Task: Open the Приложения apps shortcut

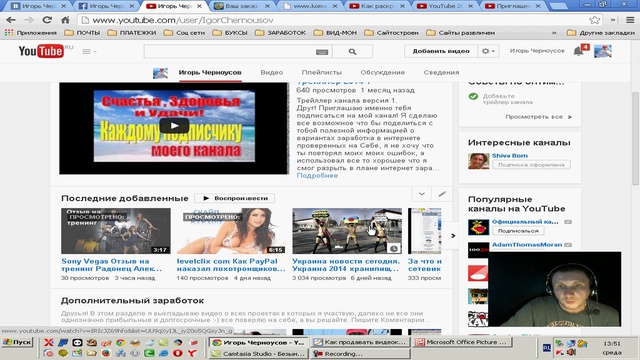Action: tap(31, 33)
